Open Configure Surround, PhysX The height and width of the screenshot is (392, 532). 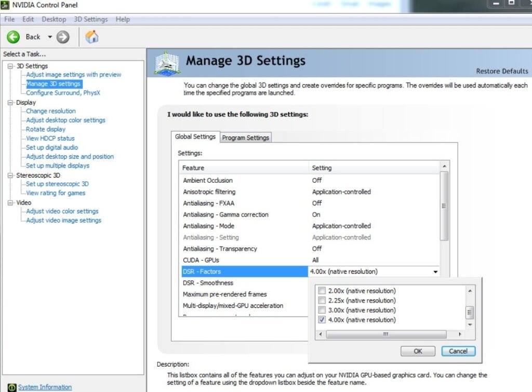[63, 93]
